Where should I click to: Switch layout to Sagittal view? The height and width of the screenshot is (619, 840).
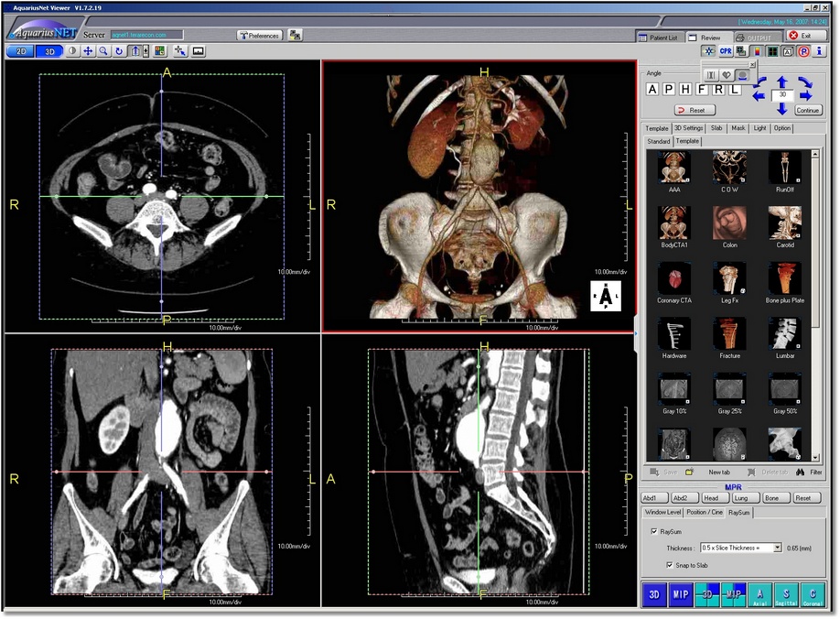pyautogui.click(x=785, y=595)
